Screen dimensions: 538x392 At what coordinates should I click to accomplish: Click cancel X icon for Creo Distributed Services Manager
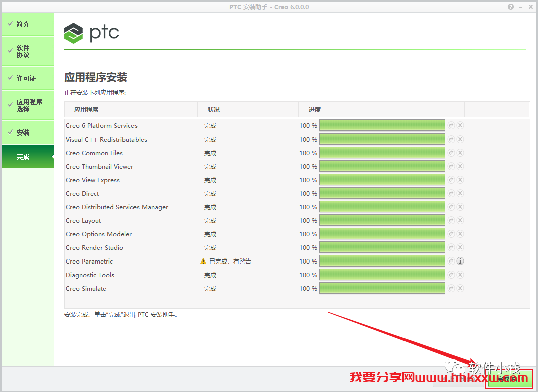click(x=460, y=207)
